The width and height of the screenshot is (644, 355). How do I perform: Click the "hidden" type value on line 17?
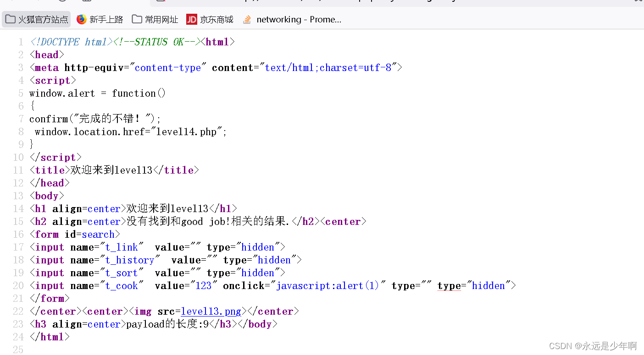[x=258, y=247]
